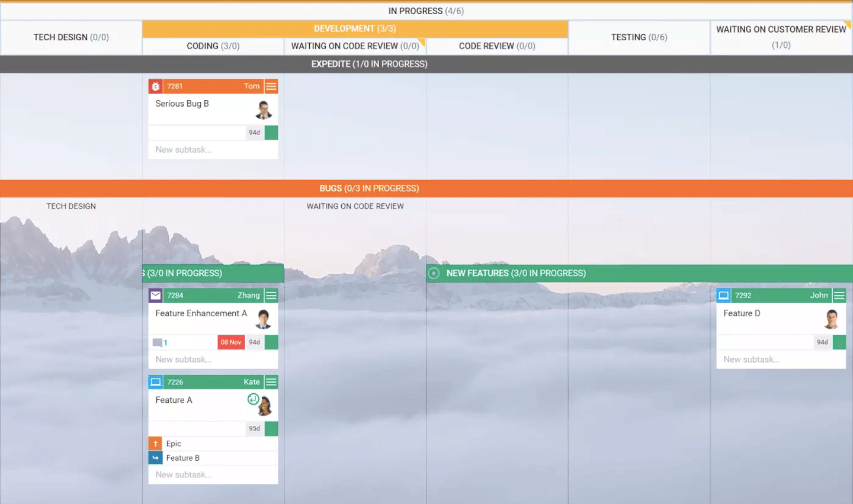Click the target icon in NEW FEATURES header
The width and height of the screenshot is (853, 504).
click(x=433, y=273)
